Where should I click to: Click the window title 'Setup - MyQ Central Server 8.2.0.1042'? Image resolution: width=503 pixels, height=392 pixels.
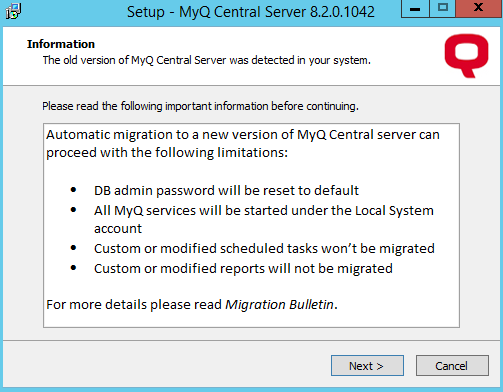[x=251, y=12]
